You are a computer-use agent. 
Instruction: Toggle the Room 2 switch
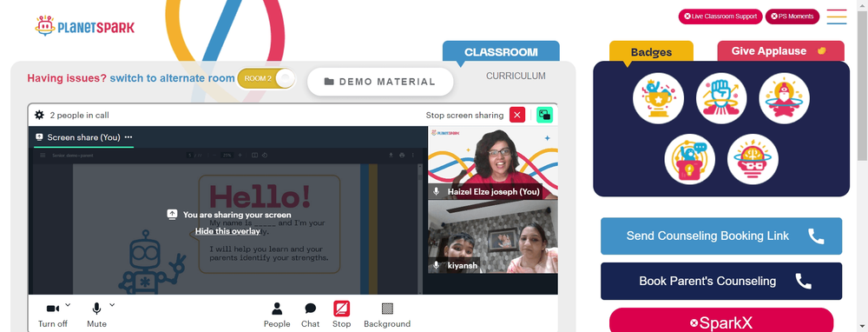tap(266, 78)
